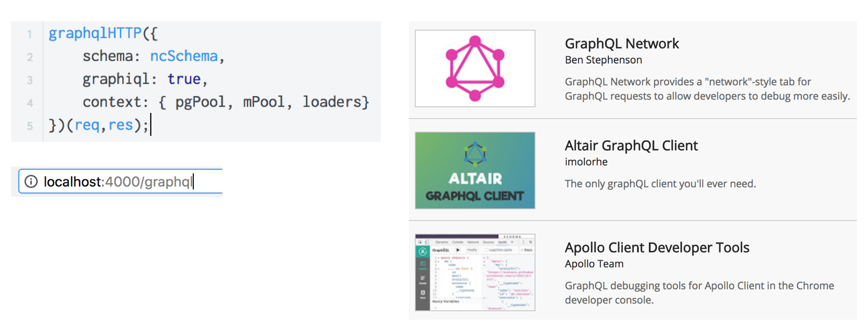Select the GraphiQL panel icon in Apollo devtools
The height and width of the screenshot is (332, 868).
point(422,263)
